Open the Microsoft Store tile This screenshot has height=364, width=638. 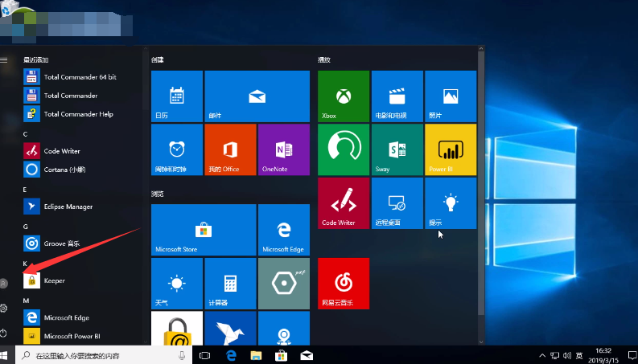[204, 230]
